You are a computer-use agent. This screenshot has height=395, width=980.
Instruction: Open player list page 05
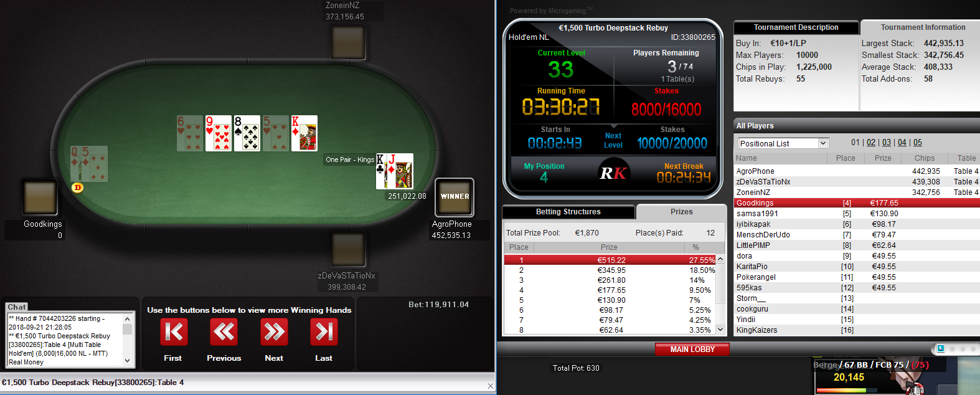coord(918,143)
